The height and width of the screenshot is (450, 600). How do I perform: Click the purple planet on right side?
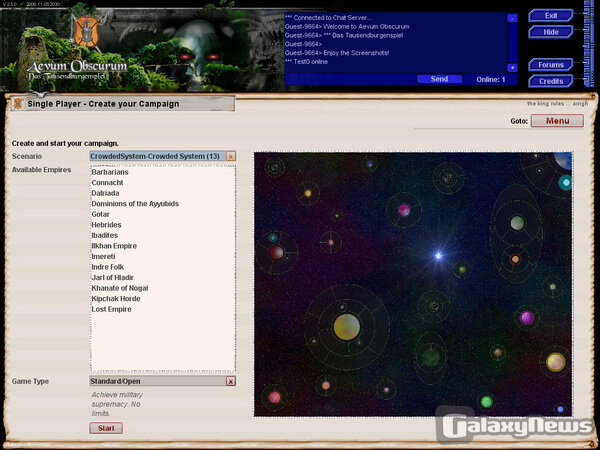pos(527,318)
